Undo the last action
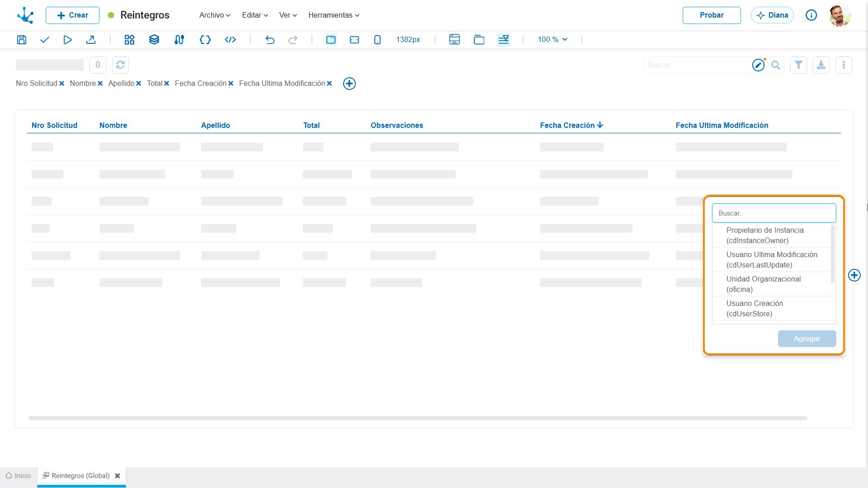The width and height of the screenshot is (868, 488). [x=270, y=40]
